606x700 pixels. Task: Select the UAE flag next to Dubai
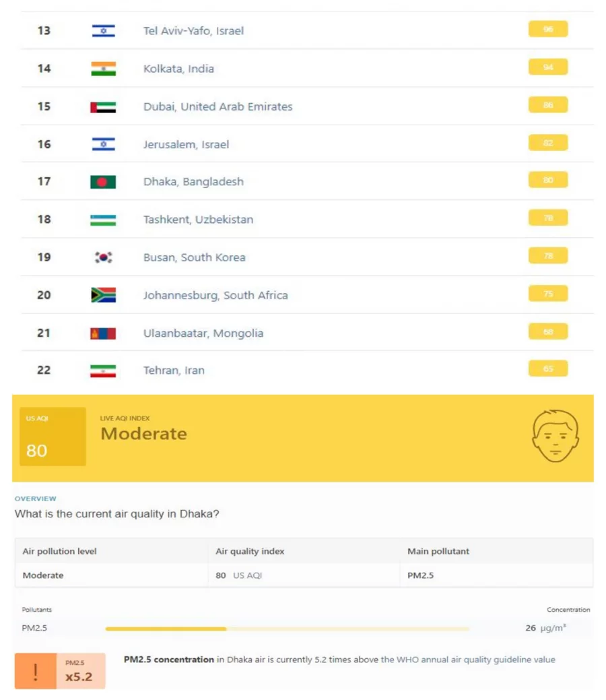(x=102, y=106)
